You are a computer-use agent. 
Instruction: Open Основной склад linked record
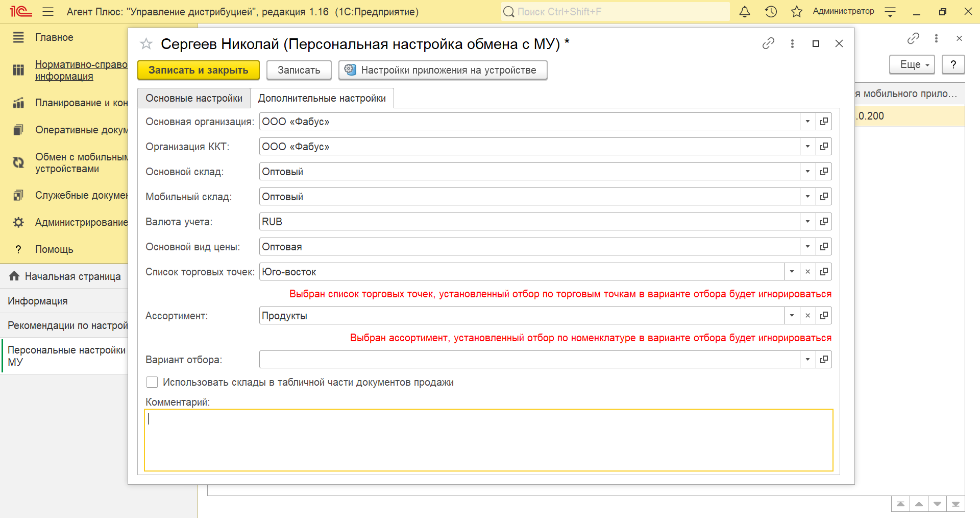824,172
